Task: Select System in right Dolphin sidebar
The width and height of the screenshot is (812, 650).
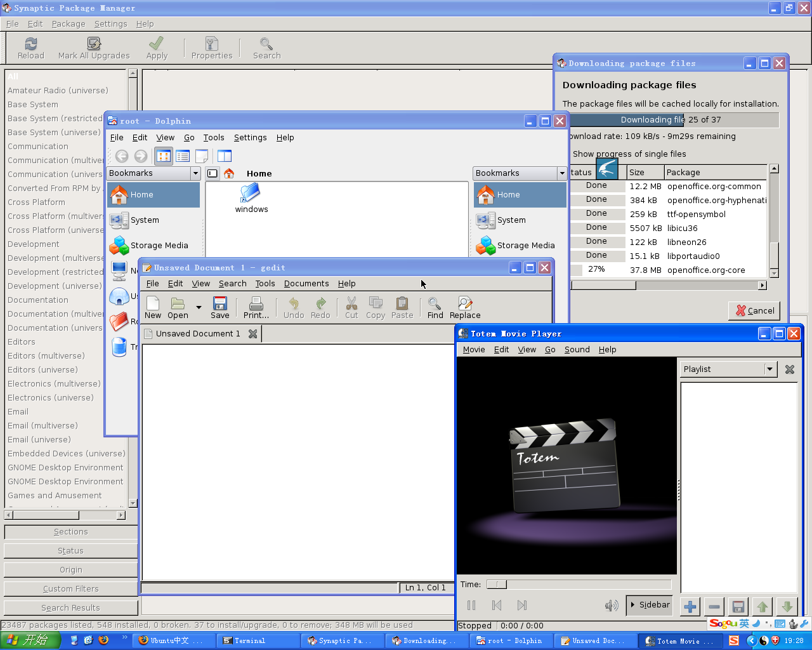Action: pyautogui.click(x=520, y=220)
